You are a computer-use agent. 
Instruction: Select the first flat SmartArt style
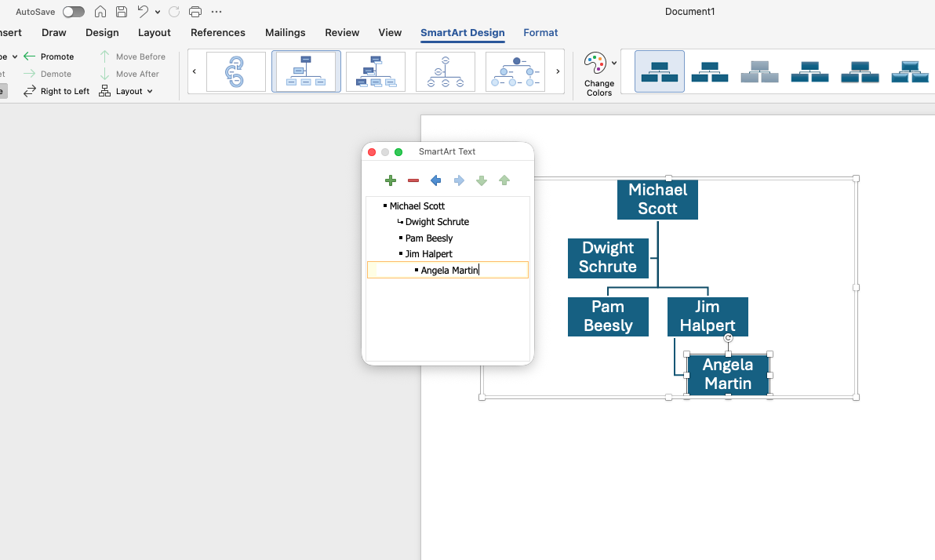tap(660, 71)
